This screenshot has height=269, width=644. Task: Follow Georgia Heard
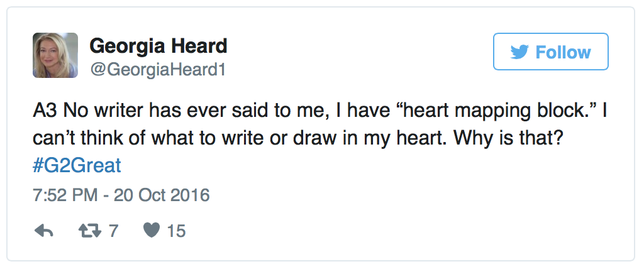[x=551, y=52]
